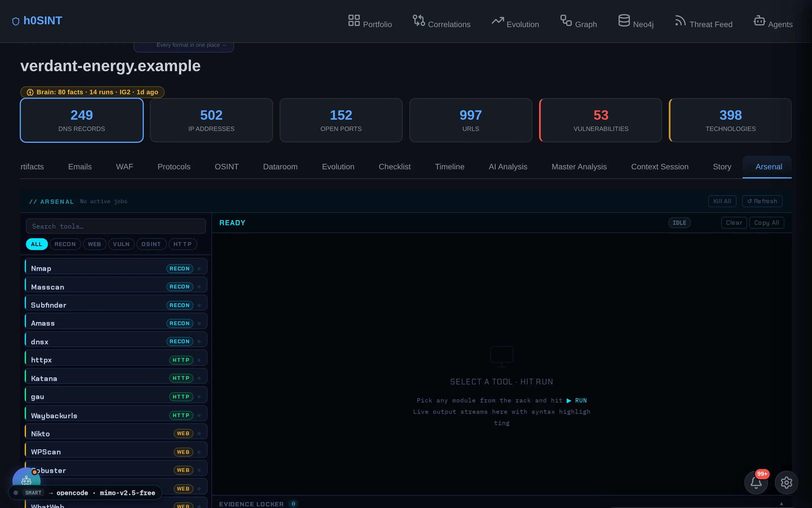Switch to the Emails tab

pos(80,167)
